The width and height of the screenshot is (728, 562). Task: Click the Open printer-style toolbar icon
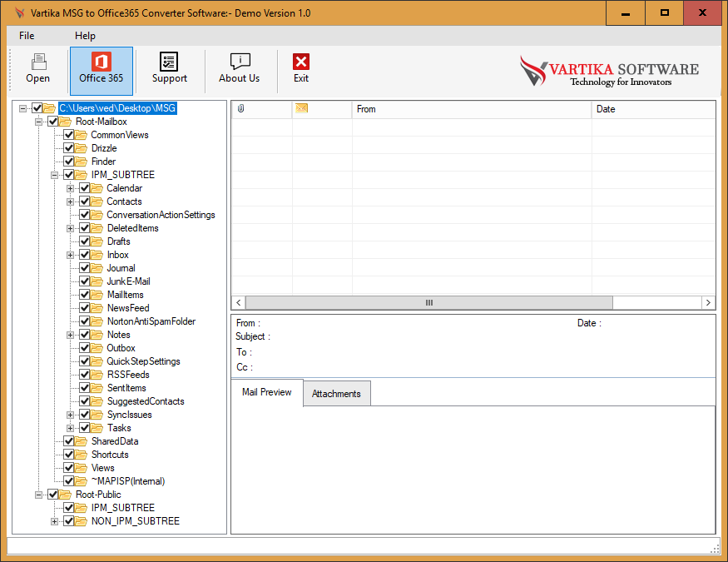pyautogui.click(x=38, y=62)
